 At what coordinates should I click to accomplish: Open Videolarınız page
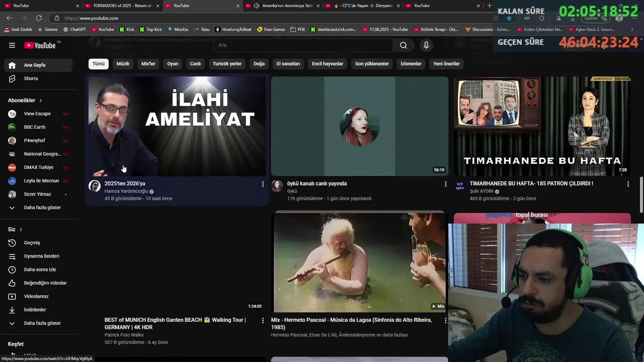tap(38, 296)
